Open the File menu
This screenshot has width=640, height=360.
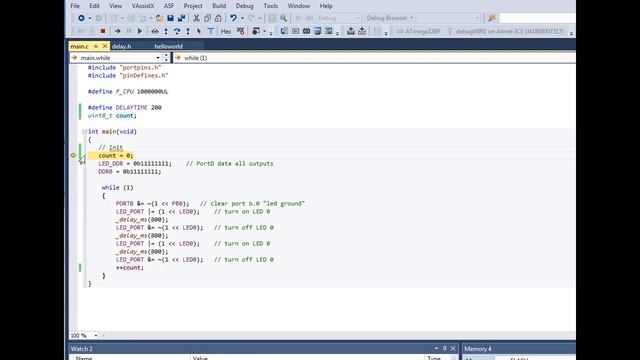(x=75, y=6)
